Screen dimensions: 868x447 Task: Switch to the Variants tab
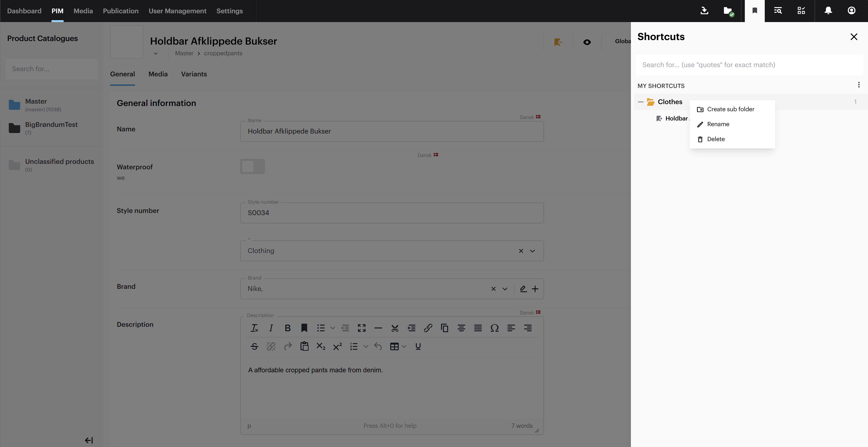click(x=194, y=74)
